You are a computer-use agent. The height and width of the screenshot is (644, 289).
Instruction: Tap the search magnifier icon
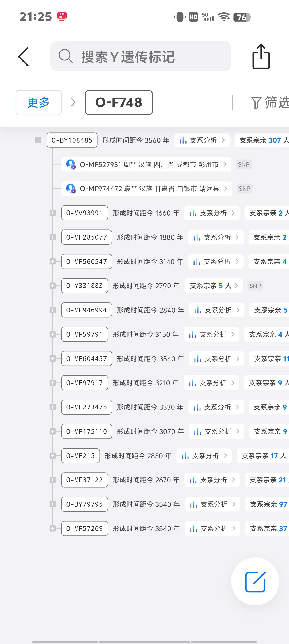point(66,56)
